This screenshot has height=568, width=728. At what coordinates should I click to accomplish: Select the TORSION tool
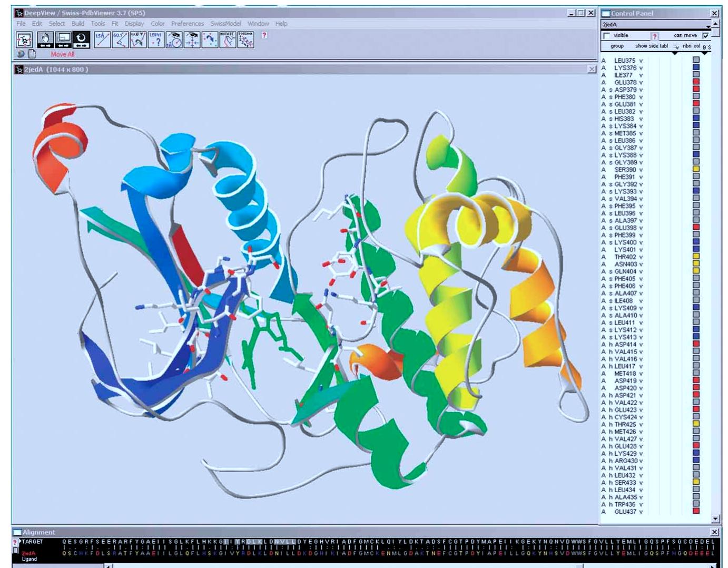(245, 40)
